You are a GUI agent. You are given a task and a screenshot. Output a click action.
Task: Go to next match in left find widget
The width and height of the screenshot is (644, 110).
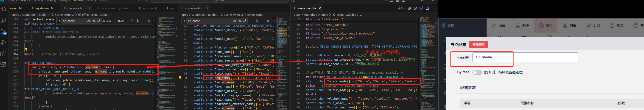[x=137, y=21]
